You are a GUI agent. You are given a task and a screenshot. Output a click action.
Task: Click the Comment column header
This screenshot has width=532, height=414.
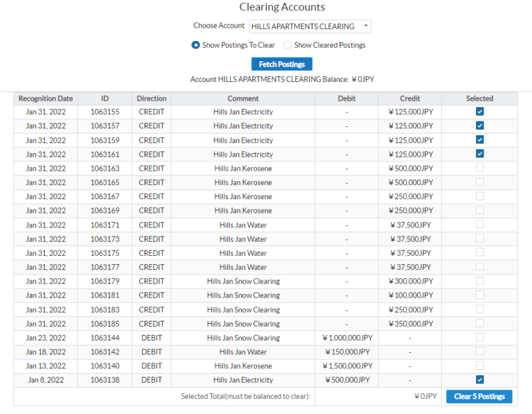point(243,98)
